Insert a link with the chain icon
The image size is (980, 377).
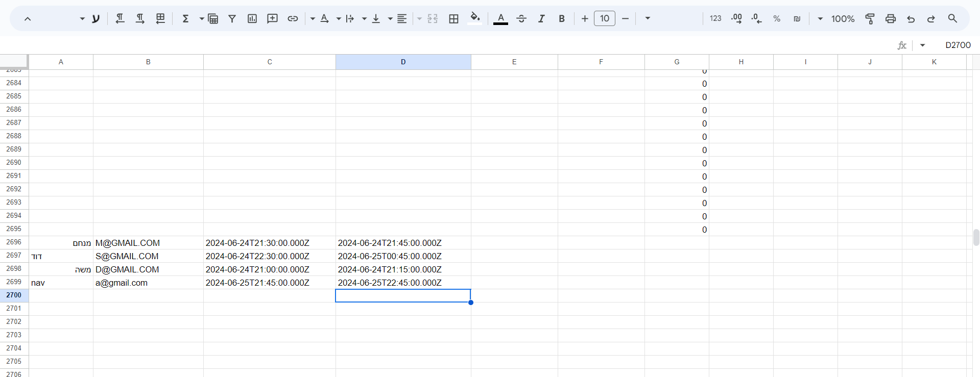click(293, 18)
